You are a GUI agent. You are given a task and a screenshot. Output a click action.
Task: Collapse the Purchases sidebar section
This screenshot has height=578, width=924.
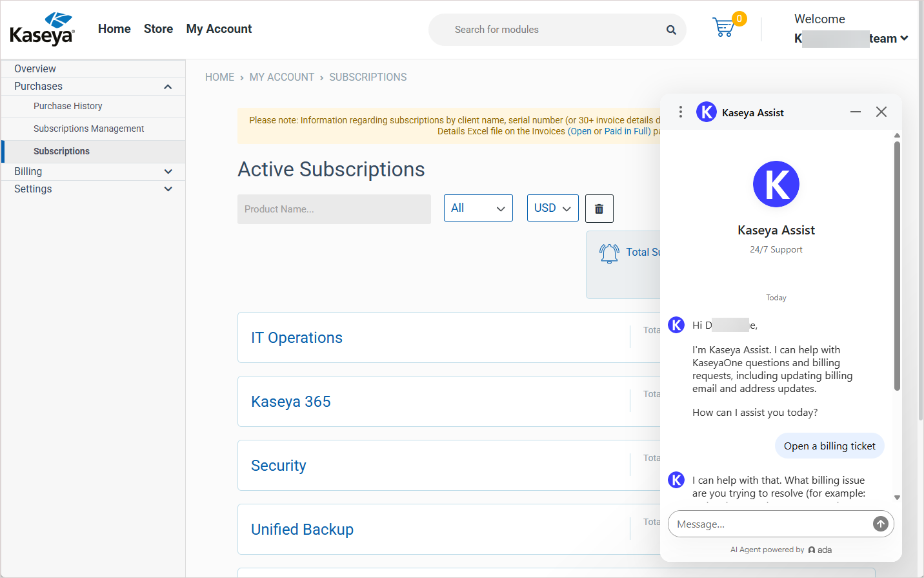pos(168,87)
